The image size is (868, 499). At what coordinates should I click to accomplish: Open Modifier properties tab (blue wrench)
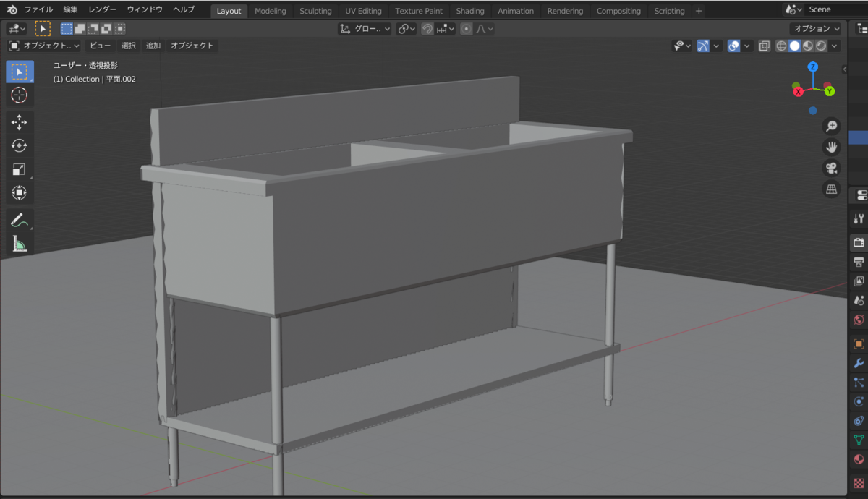click(859, 364)
